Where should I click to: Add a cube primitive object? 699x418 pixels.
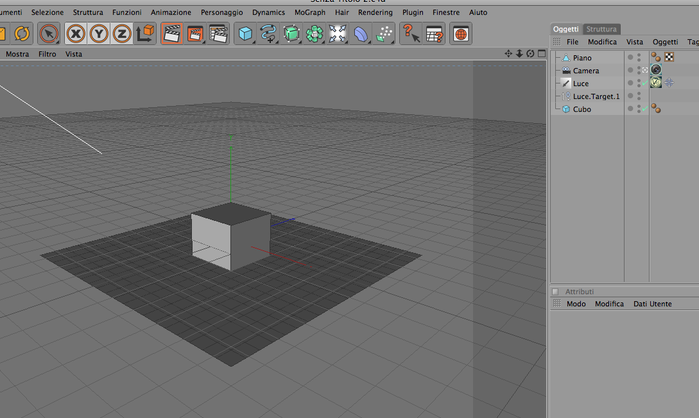pos(245,33)
